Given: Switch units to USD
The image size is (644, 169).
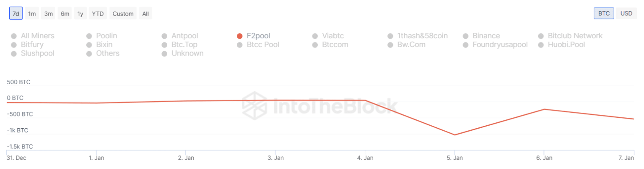Looking at the screenshot, I should (x=626, y=13).
